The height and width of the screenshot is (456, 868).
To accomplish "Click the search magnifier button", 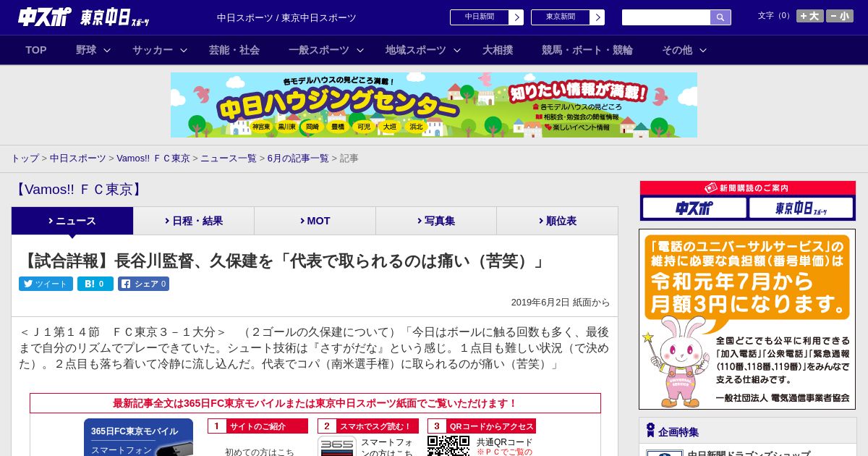I will click(720, 17).
